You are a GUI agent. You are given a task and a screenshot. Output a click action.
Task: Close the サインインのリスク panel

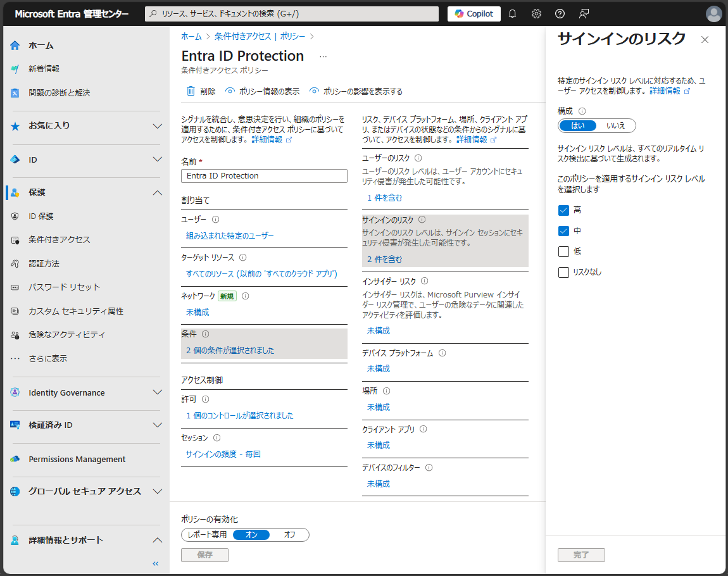tap(705, 40)
